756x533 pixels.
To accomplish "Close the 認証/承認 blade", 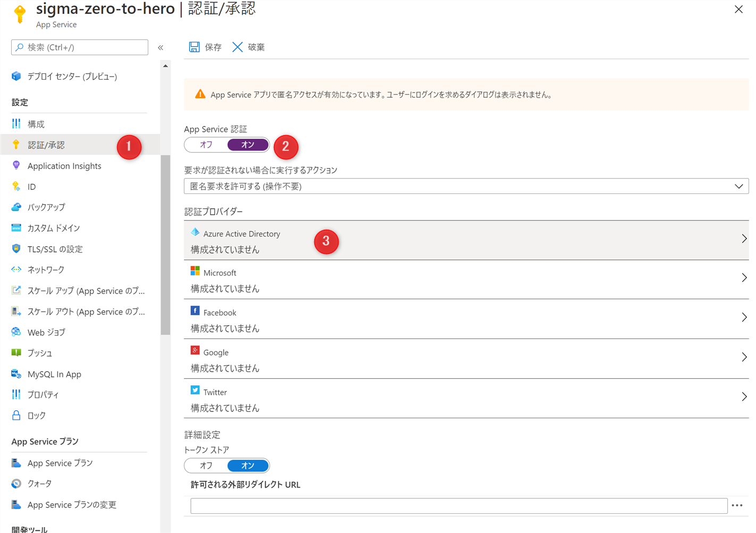I will 738,9.
